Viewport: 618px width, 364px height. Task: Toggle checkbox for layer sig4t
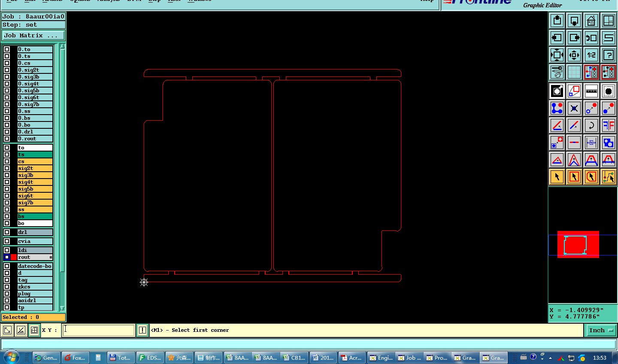pyautogui.click(x=7, y=182)
